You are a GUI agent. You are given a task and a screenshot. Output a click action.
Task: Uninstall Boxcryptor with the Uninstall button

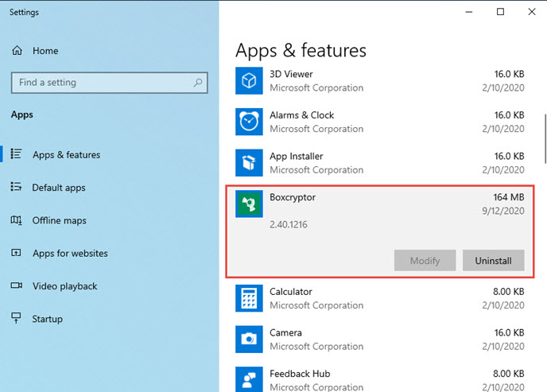pyautogui.click(x=493, y=260)
